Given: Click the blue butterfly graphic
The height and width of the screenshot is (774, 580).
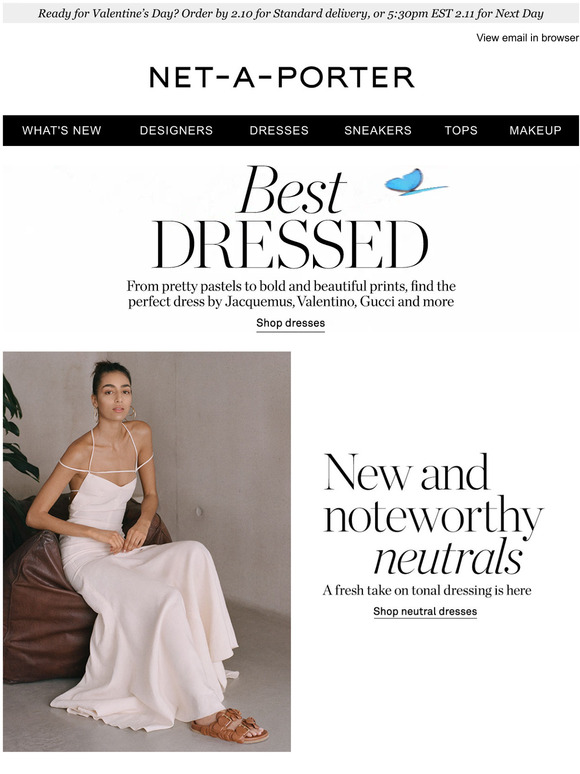Looking at the screenshot, I should pos(415,182).
